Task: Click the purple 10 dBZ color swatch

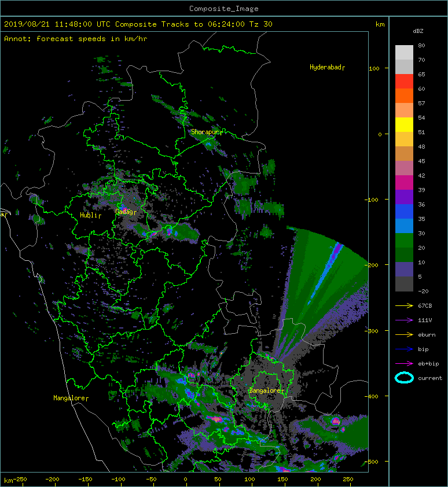Action: click(x=404, y=269)
